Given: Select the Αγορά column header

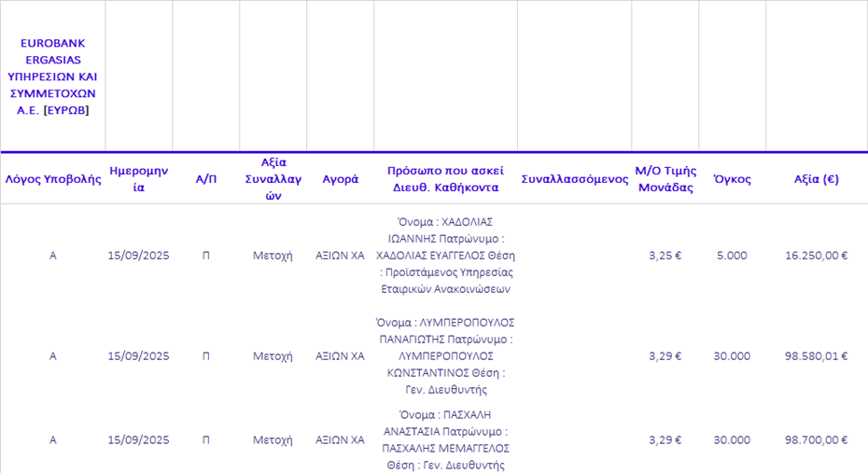Looking at the screenshot, I should point(340,179).
